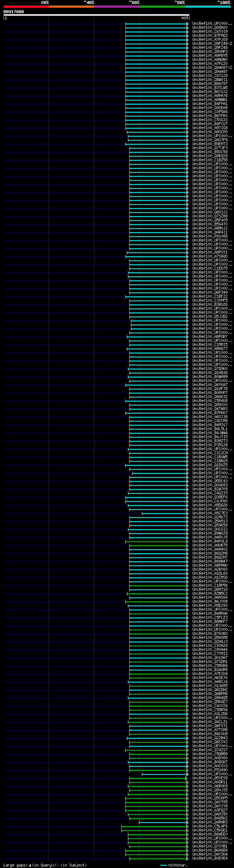Select the label UniRef100_Q8H719
Image resolution: width=234 pixels, height=868 pixels.
[x=210, y=590]
